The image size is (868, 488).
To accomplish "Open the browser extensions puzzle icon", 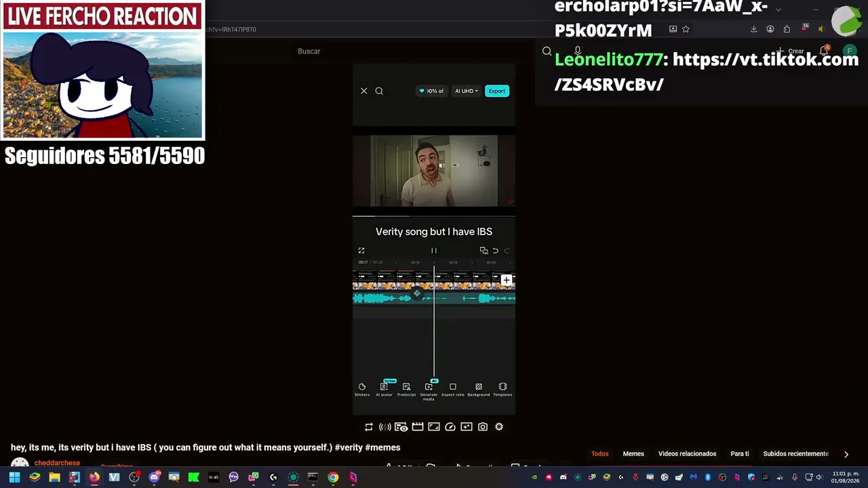I will pyautogui.click(x=787, y=29).
